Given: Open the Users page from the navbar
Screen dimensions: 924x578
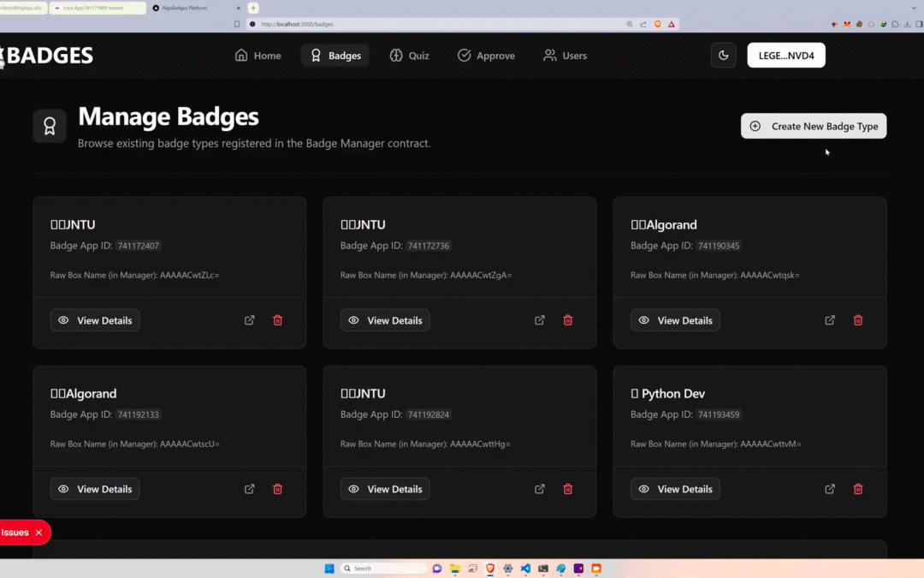Looking at the screenshot, I should point(565,55).
